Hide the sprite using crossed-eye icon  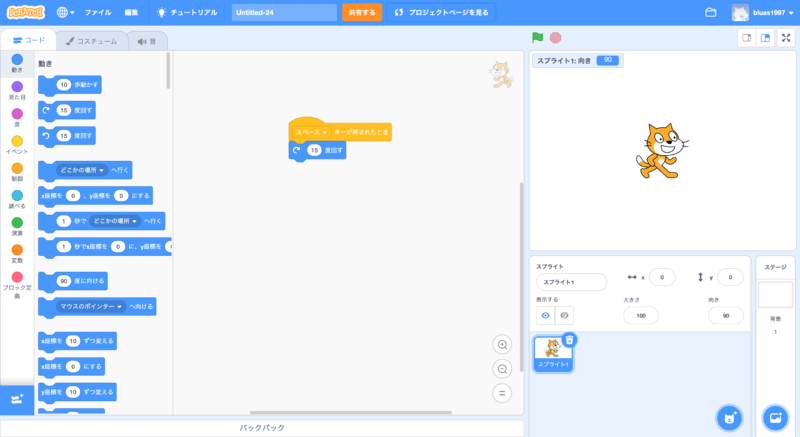(564, 315)
